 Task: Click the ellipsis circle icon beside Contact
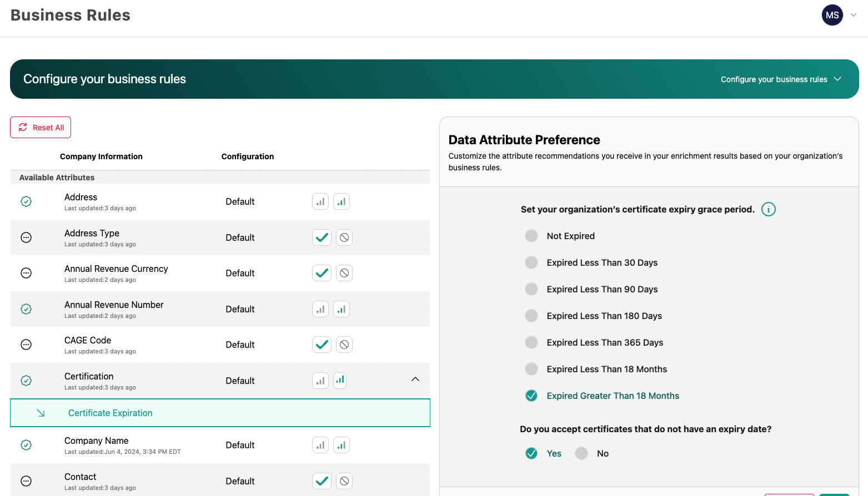click(x=26, y=481)
